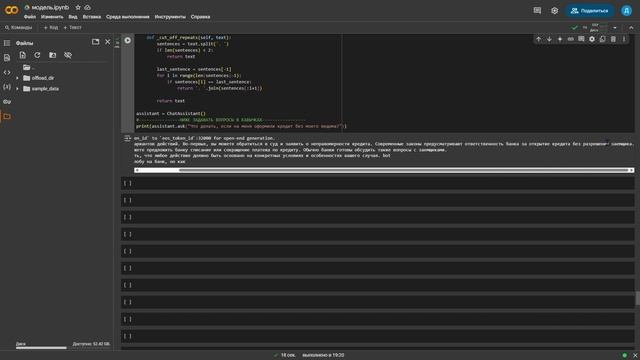Viewport: 640px width, 360px height.
Task: Open the Файл menu
Action: coord(30,17)
